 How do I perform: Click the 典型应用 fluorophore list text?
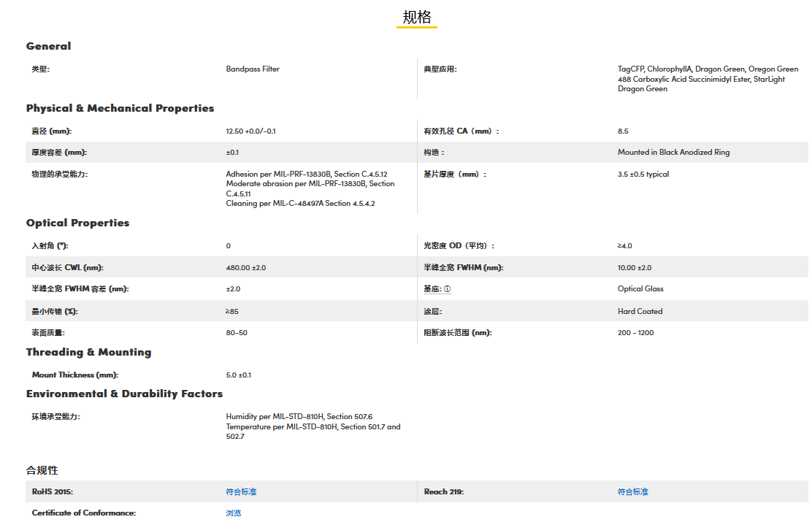pyautogui.click(x=707, y=79)
